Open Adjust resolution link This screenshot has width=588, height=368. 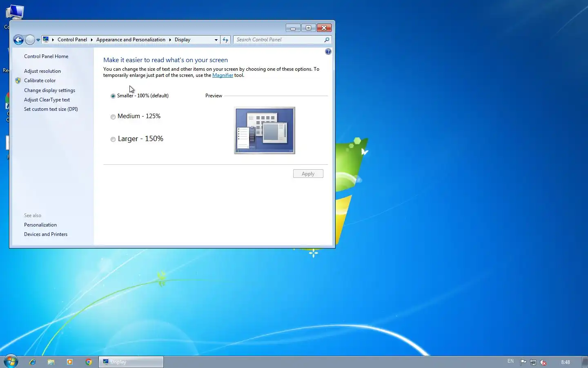point(42,71)
